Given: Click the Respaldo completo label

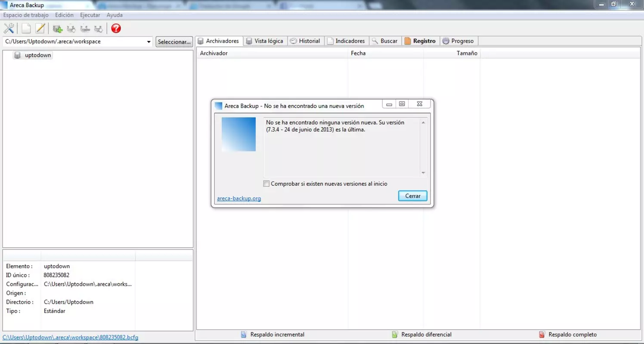Looking at the screenshot, I should pyautogui.click(x=573, y=335).
